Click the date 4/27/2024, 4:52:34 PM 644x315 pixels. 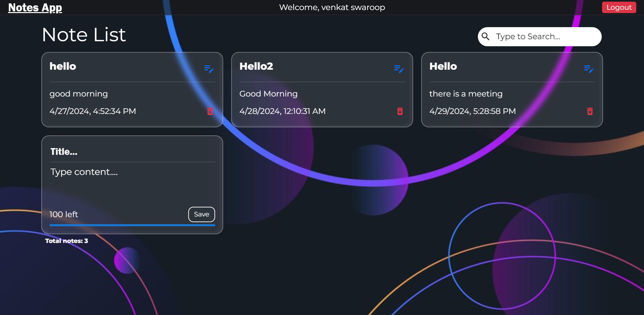point(93,111)
